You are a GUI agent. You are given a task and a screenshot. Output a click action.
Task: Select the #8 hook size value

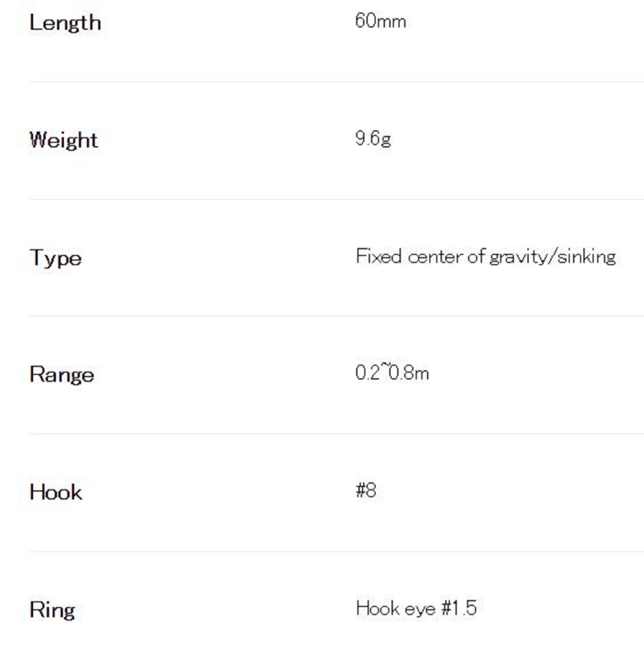[x=366, y=490]
